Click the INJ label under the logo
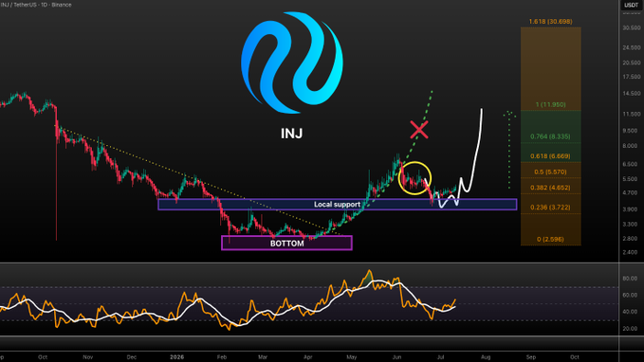 tap(291, 133)
